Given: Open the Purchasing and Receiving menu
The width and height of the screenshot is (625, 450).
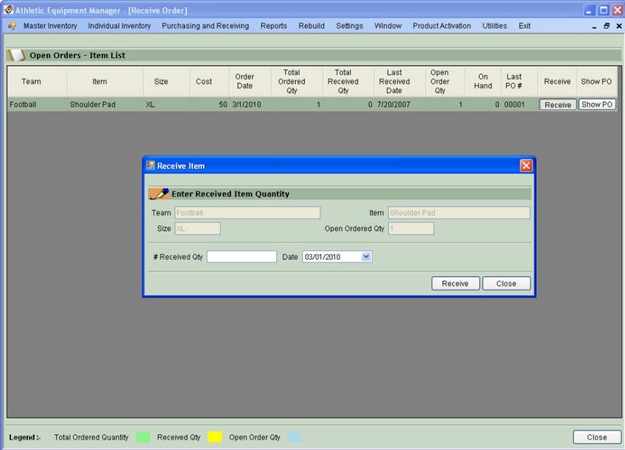Looking at the screenshot, I should click(205, 26).
